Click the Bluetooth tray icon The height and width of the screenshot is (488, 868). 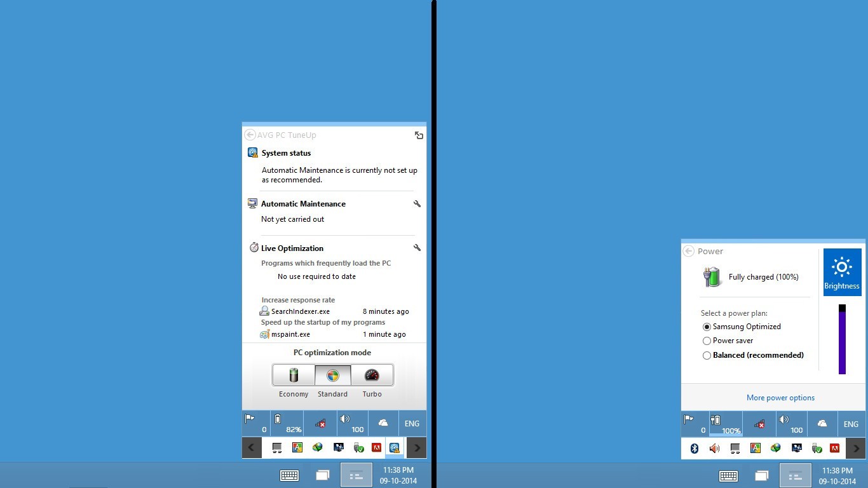tap(695, 448)
